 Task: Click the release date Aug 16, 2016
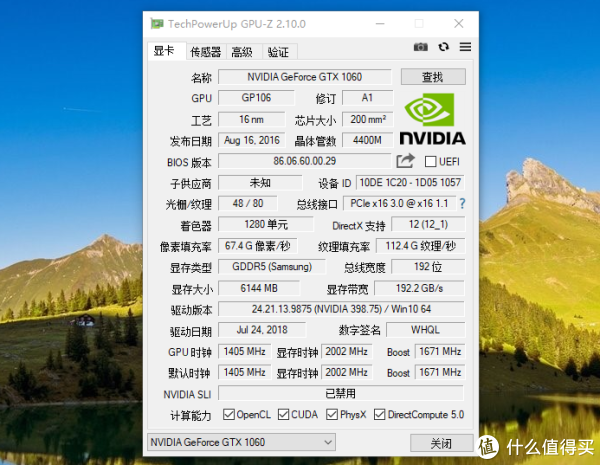click(252, 140)
